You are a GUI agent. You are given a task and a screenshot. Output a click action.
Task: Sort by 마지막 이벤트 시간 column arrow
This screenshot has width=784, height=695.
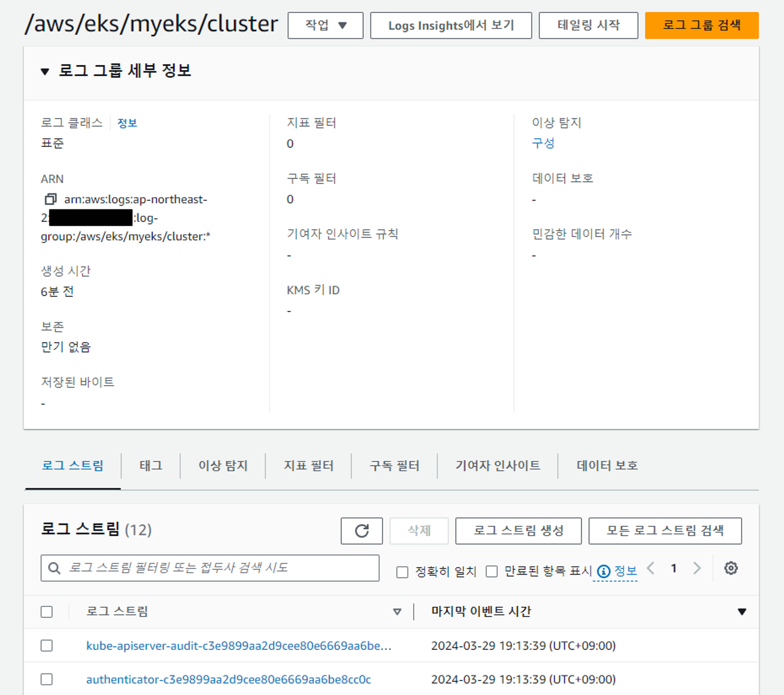tap(742, 612)
